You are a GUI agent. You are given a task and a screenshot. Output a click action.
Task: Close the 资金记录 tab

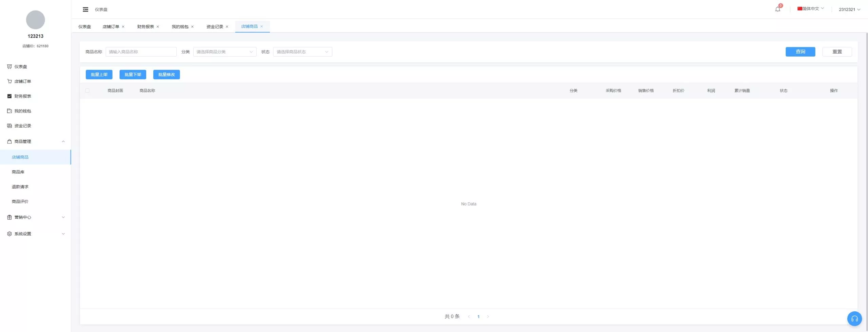pos(227,27)
